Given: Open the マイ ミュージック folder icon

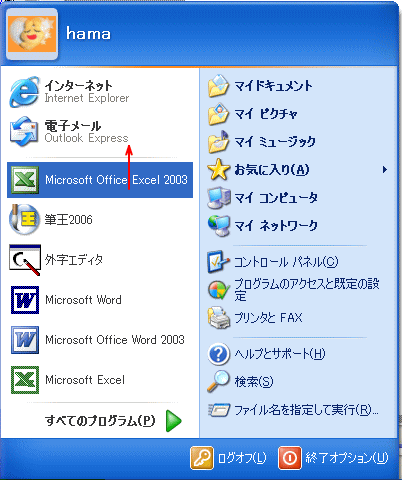Looking at the screenshot, I should pyautogui.click(x=218, y=142).
